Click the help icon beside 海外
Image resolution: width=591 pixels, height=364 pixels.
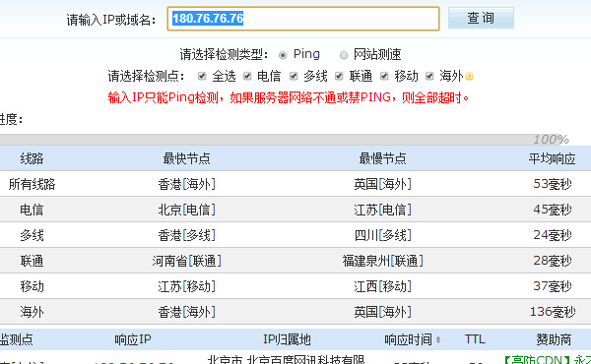[x=469, y=77]
